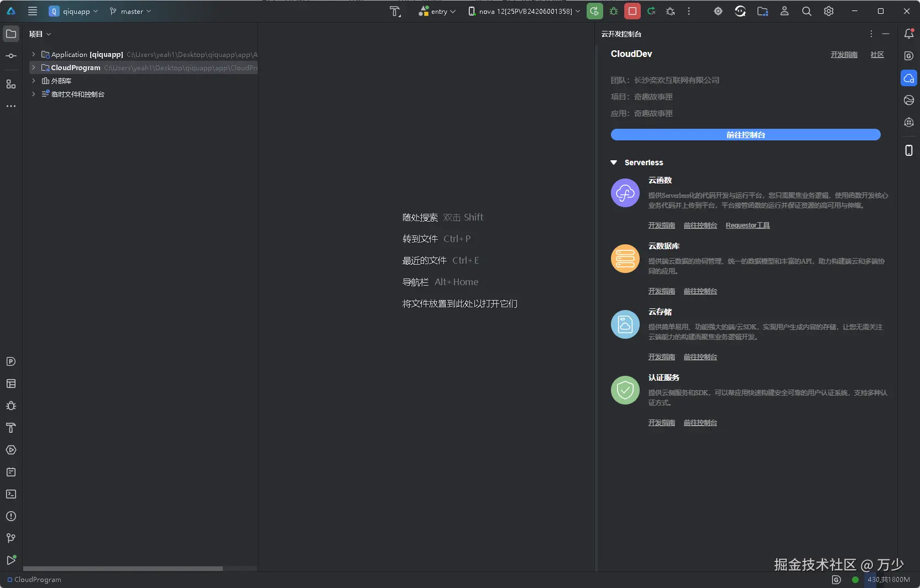Click the G icon in right sidebar
The image size is (920, 588).
909,56
